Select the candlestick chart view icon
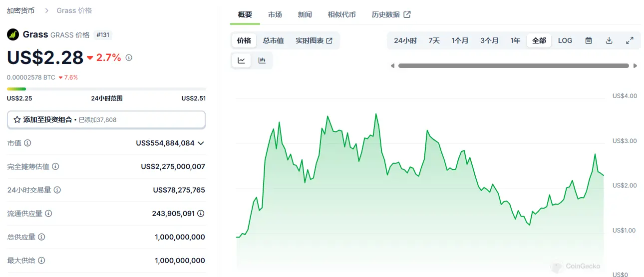Viewport: 644px width, 277px height. point(262,60)
